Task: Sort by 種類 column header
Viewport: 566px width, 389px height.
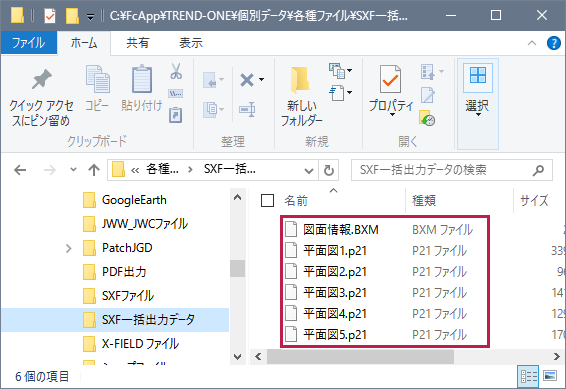Action: [424, 201]
